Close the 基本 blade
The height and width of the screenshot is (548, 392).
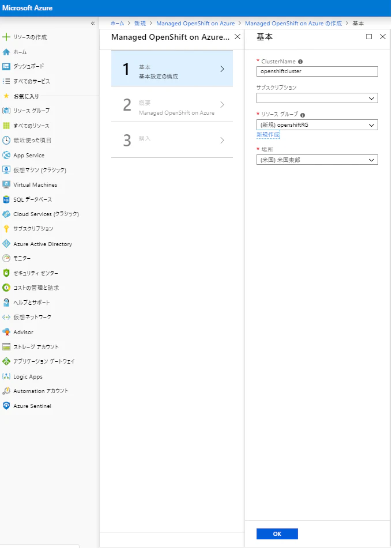[383, 37]
